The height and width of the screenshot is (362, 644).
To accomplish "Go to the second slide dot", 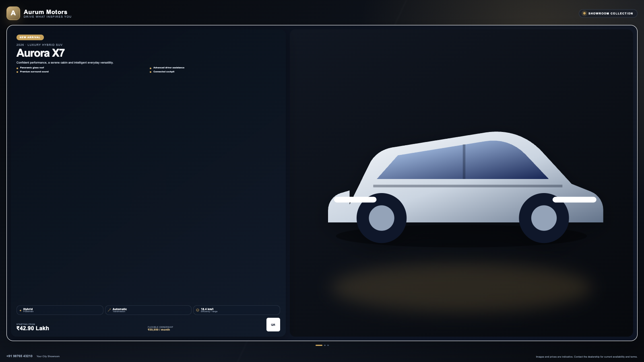I will pos(325,345).
